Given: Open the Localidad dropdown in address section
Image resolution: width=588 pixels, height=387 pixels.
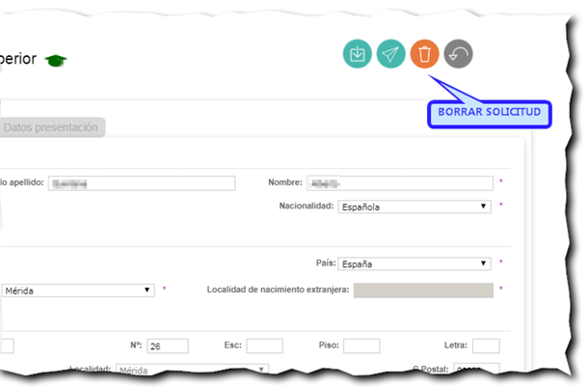Looking at the screenshot, I should click(191, 370).
